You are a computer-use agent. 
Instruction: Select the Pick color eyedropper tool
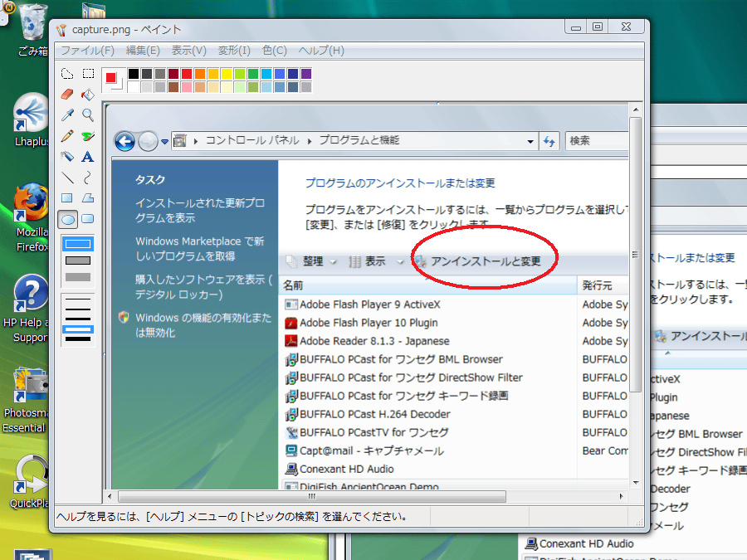[x=67, y=114]
